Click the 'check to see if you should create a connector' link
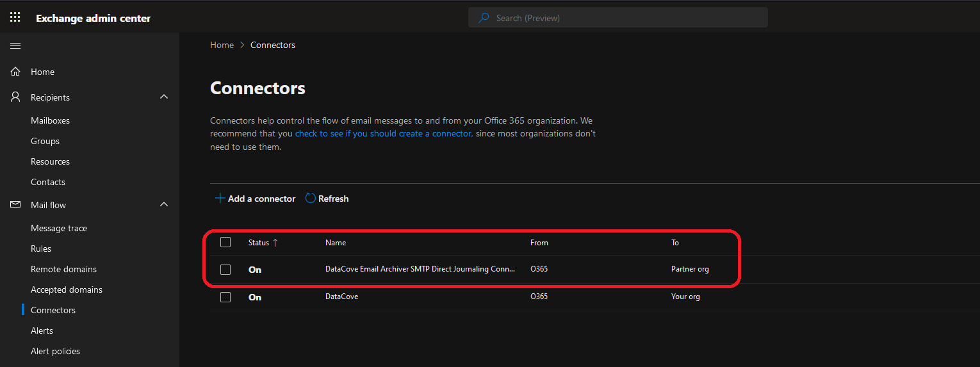This screenshot has width=980, height=367. [x=384, y=134]
